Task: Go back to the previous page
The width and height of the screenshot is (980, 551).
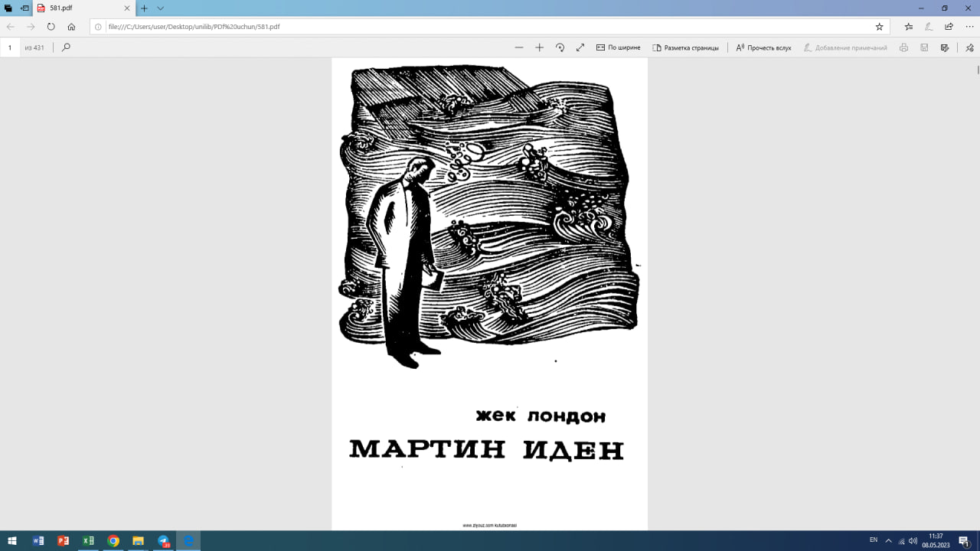Action: [11, 26]
